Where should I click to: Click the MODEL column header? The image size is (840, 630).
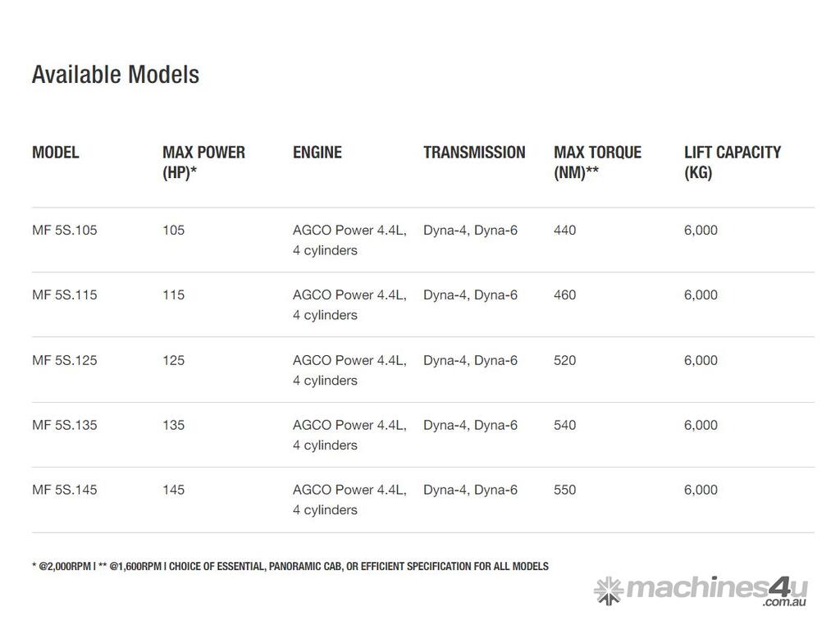point(56,153)
